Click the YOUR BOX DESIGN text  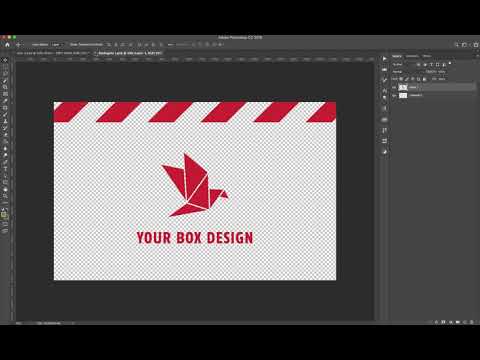coord(195,238)
